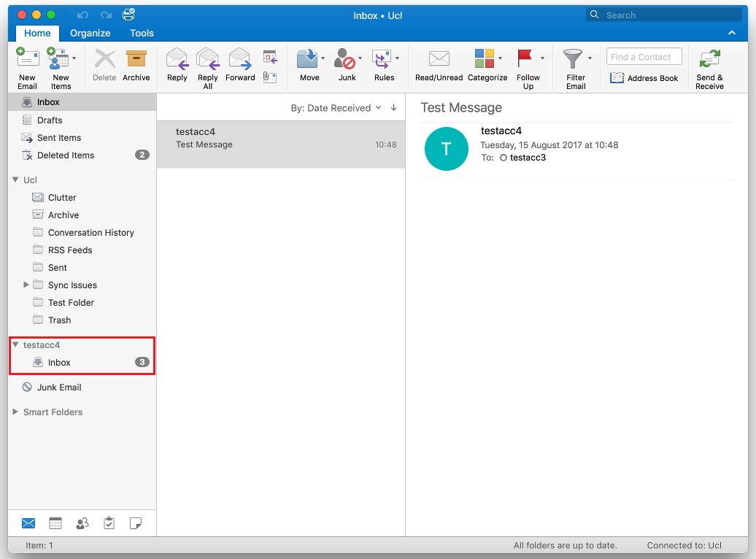Open the Follow Up dropdown arrow

pos(542,58)
